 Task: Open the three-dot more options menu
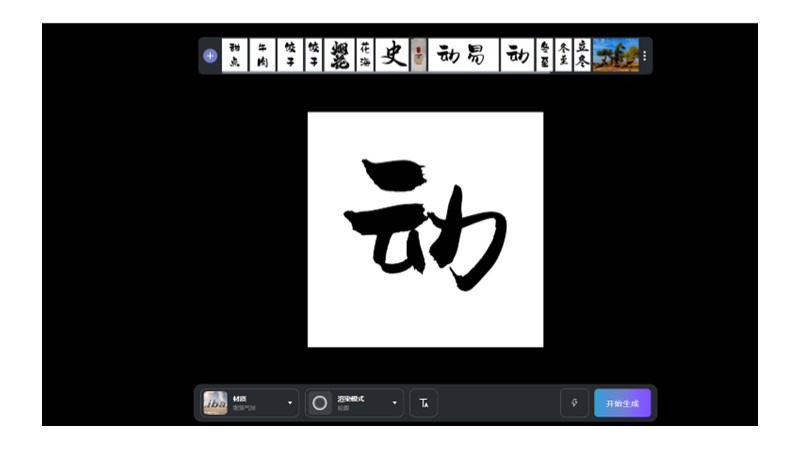tap(644, 56)
